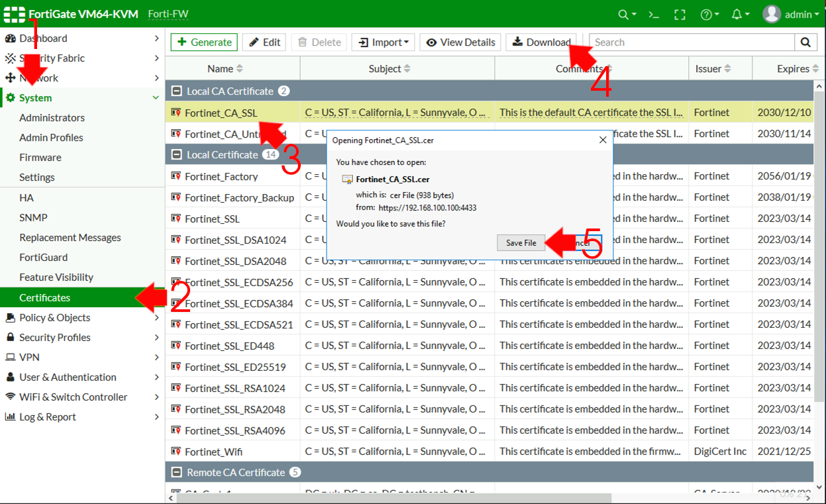This screenshot has height=504, width=826.
Task: Collapse the Remote CA Certificate section
Action: (176, 472)
